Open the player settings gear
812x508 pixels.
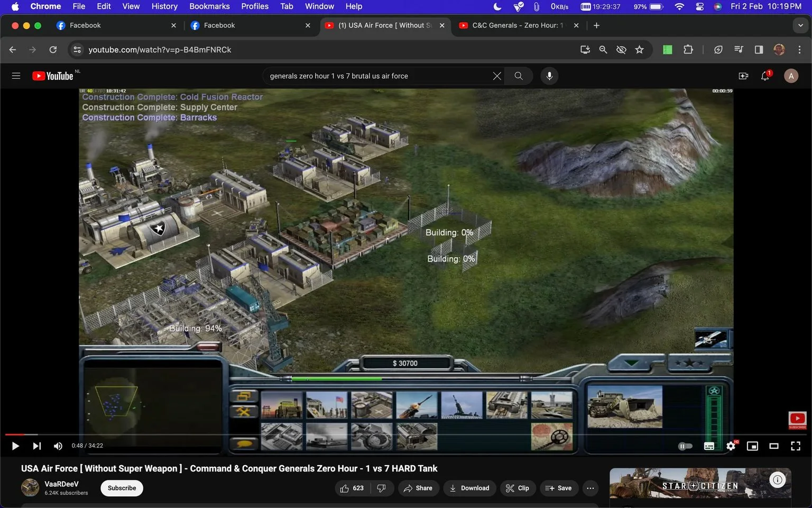pyautogui.click(x=731, y=446)
